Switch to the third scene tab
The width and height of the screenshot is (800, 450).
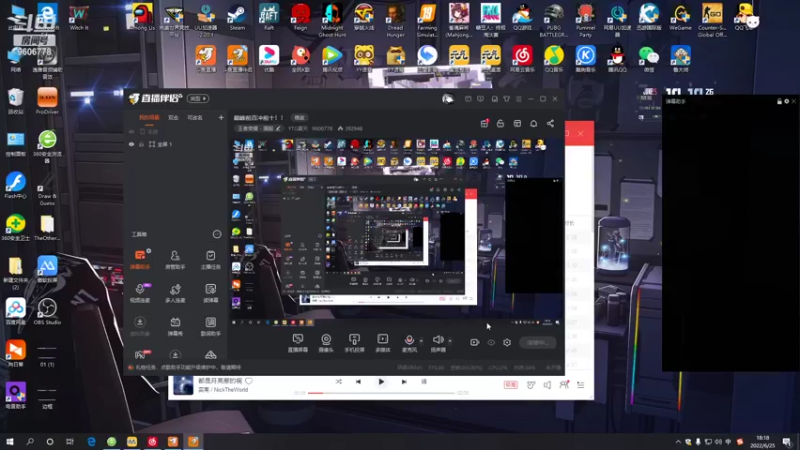coord(195,118)
